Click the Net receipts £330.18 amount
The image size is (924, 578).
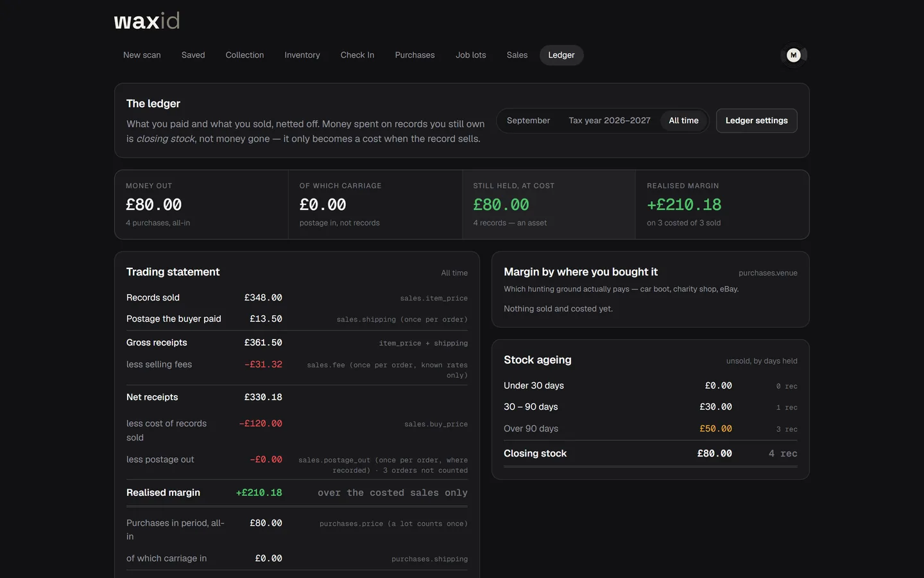click(x=263, y=398)
